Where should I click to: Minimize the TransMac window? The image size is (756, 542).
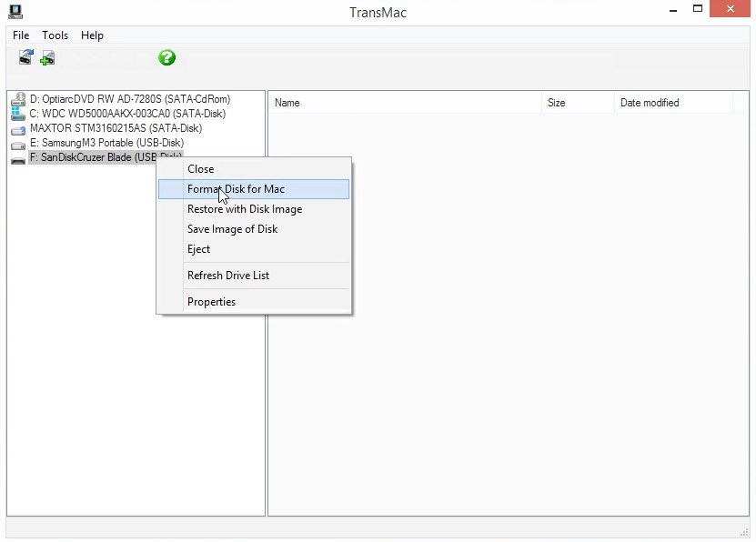[673, 10]
